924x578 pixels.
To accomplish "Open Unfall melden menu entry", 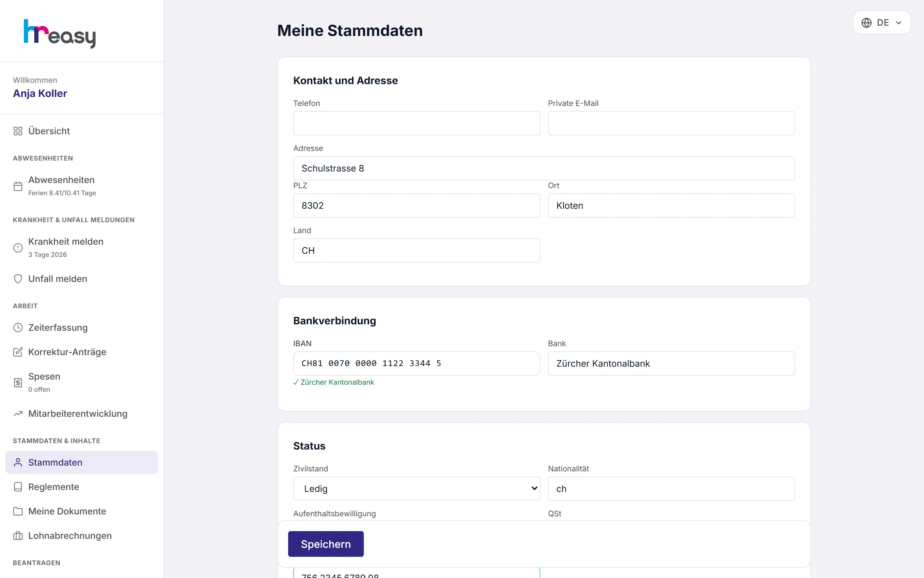I will (x=82, y=279).
